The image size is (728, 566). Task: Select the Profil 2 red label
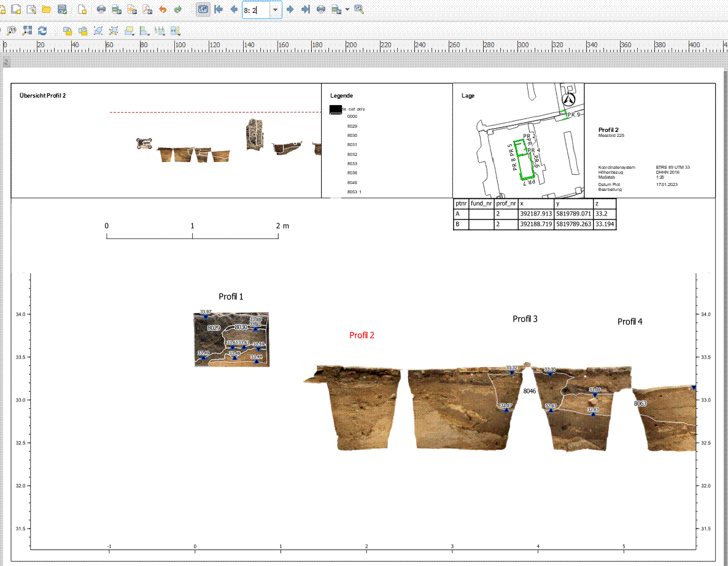pyautogui.click(x=361, y=336)
